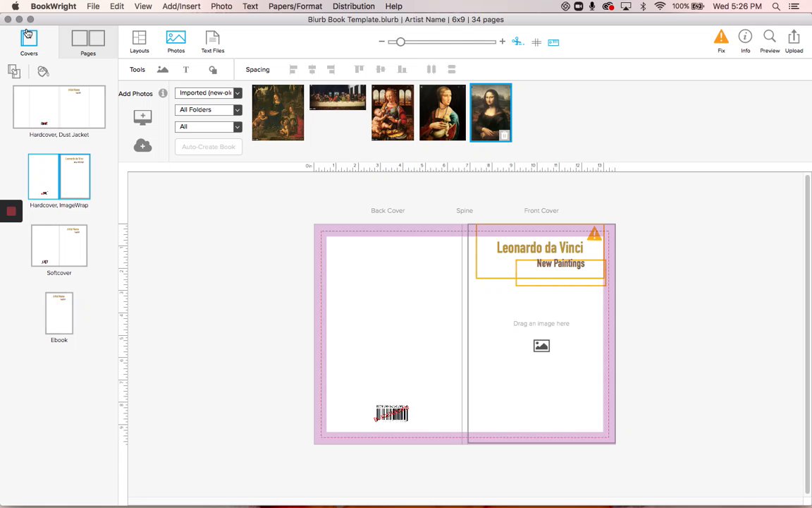Open the Info panel

click(745, 41)
